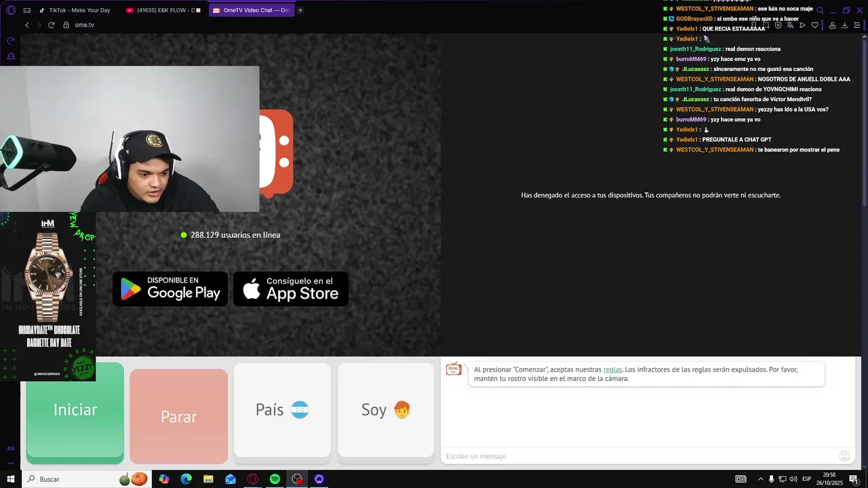Click chat username GODBrayanXD
The width and height of the screenshot is (868, 488).
pyautogui.click(x=694, y=19)
